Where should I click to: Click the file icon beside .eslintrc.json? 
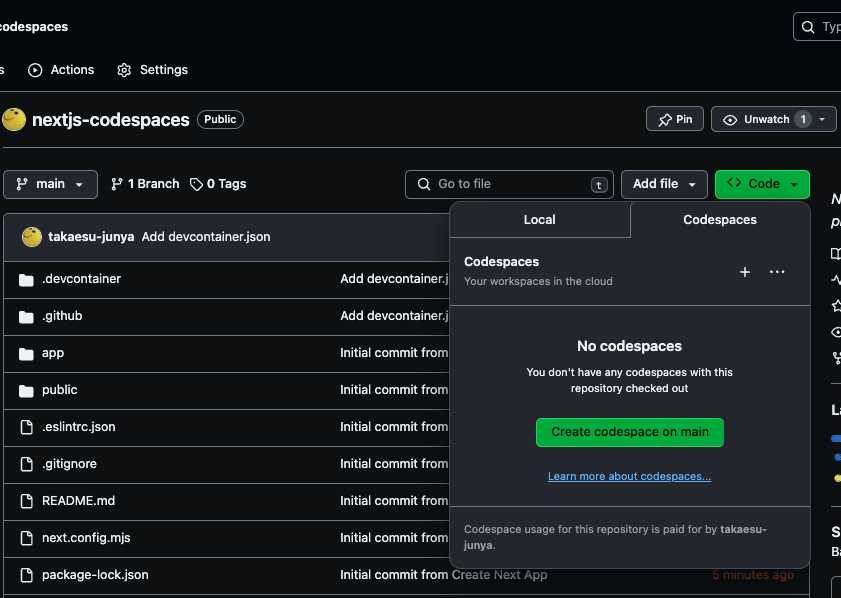[x=26, y=427]
